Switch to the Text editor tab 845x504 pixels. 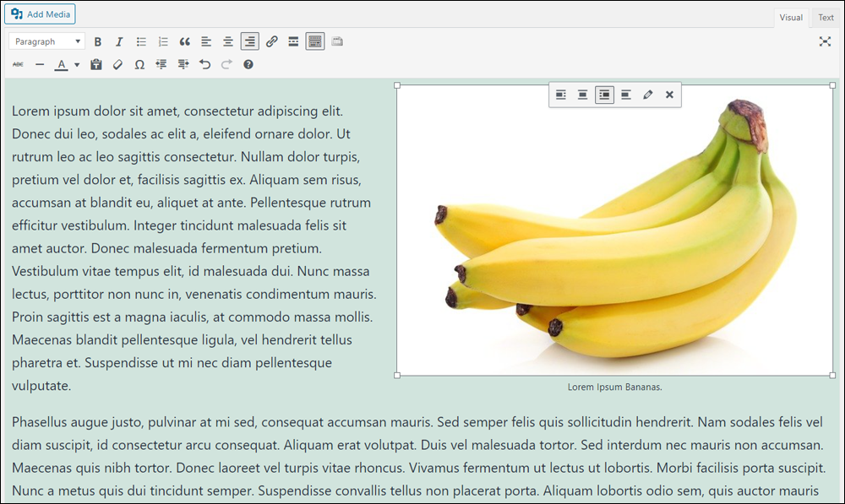point(826,17)
